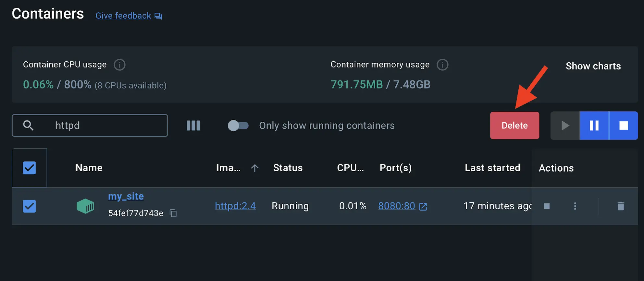Reverse the Image column sort order
This screenshot has width=644, height=281.
[x=254, y=168]
